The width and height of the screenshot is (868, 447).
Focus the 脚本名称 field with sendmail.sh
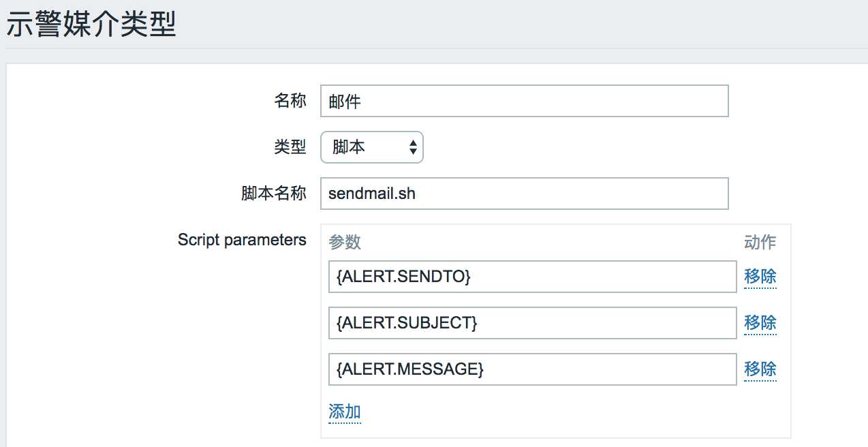524,194
